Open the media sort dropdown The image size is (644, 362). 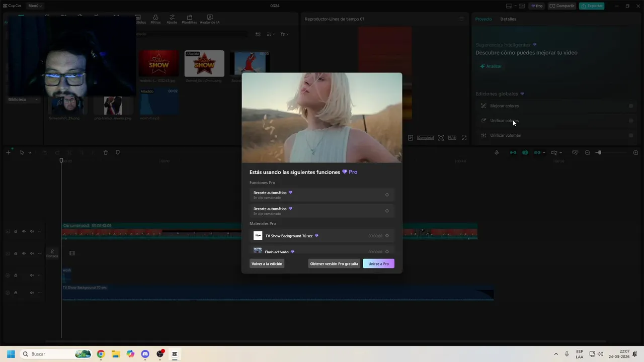pyautogui.click(x=271, y=34)
